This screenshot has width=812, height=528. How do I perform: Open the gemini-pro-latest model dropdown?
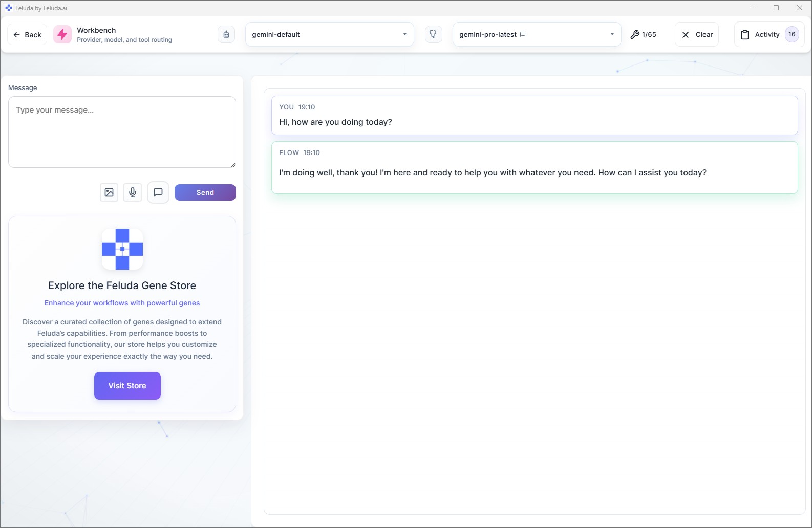pyautogui.click(x=537, y=34)
